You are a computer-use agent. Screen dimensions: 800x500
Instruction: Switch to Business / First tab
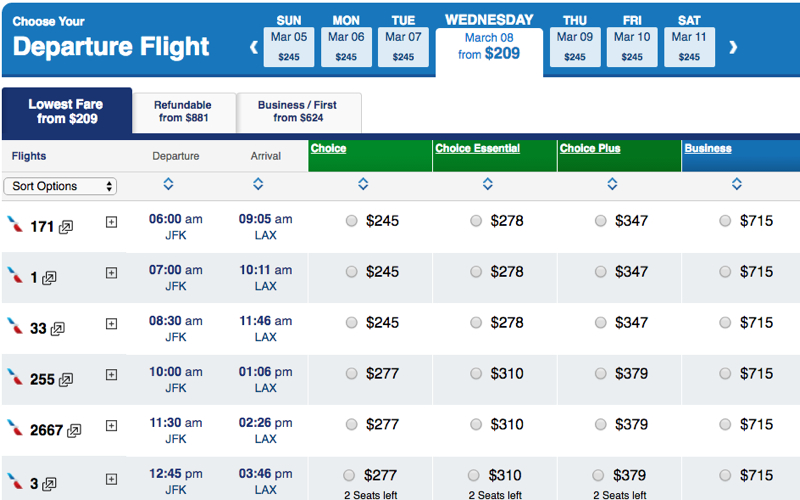coord(298,112)
